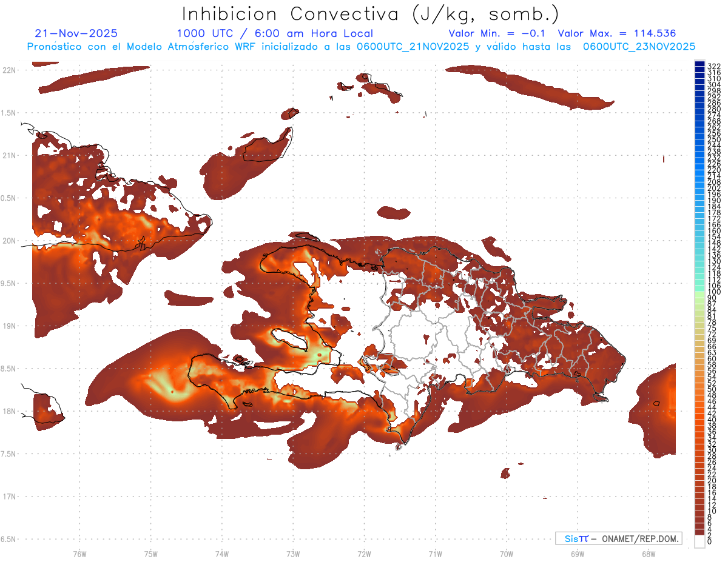The height and width of the screenshot is (562, 728).
Task: Click the "19N" latitude label
Action: click(9, 326)
